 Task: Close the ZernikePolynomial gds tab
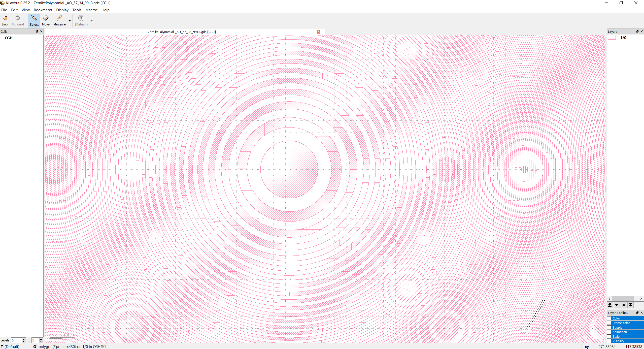(x=319, y=32)
